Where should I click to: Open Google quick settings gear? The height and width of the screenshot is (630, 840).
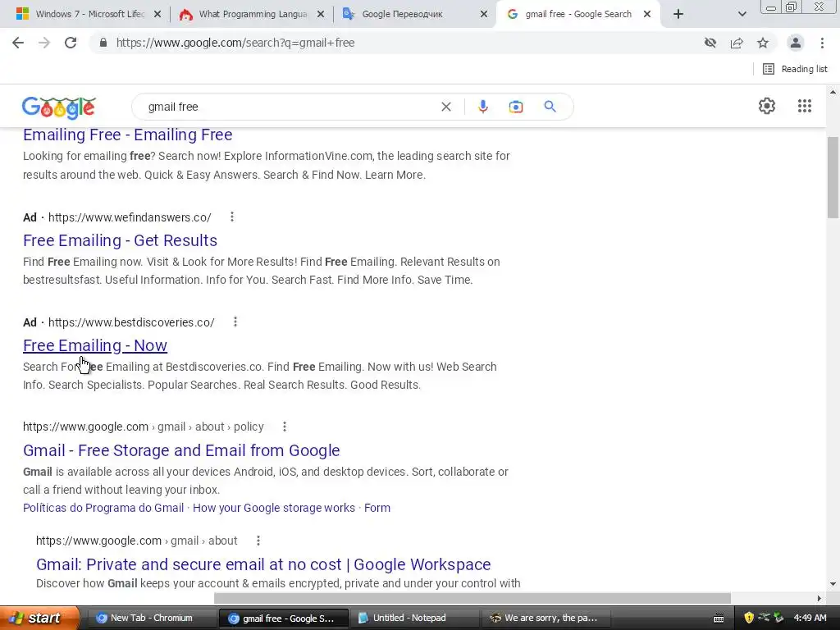click(767, 106)
